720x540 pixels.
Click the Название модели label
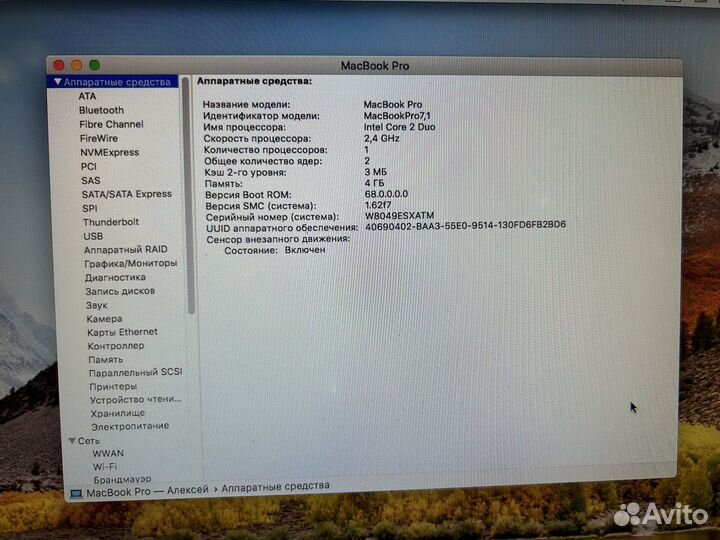(x=247, y=105)
